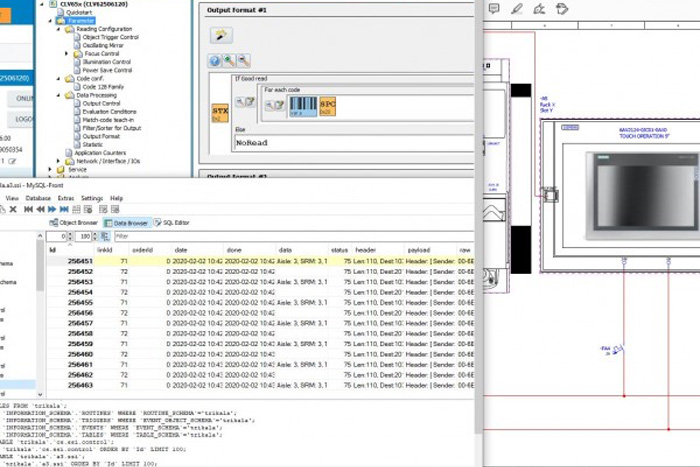The width and height of the screenshot is (700, 467).
Task: Open the View menu in MySQL-Front
Action: 12,198
